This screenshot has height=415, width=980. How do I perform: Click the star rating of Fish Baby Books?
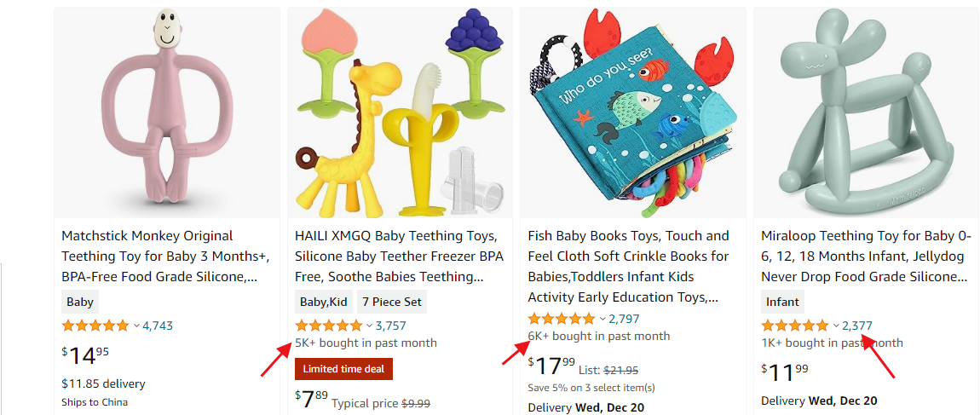point(561,319)
